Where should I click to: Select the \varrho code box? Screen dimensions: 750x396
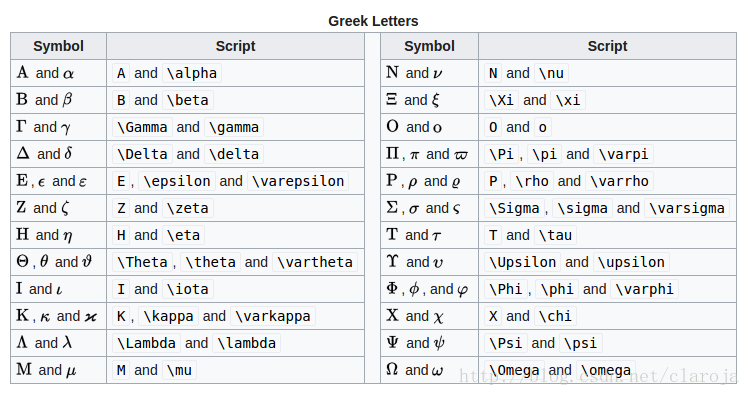click(619, 181)
